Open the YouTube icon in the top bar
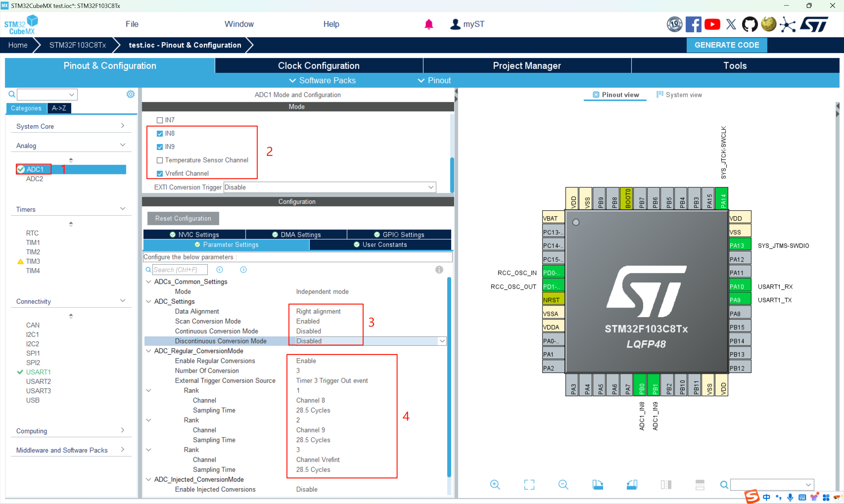The width and height of the screenshot is (844, 504). click(x=712, y=24)
